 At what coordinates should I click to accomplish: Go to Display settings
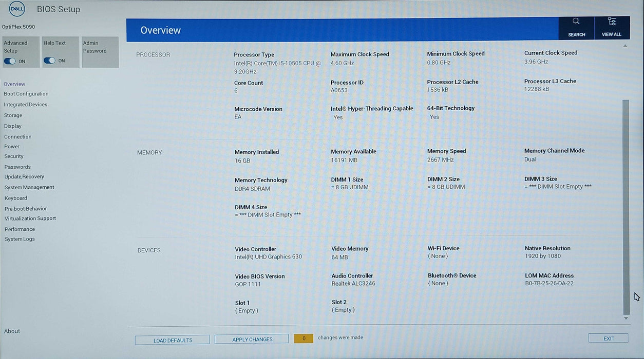[x=13, y=126]
